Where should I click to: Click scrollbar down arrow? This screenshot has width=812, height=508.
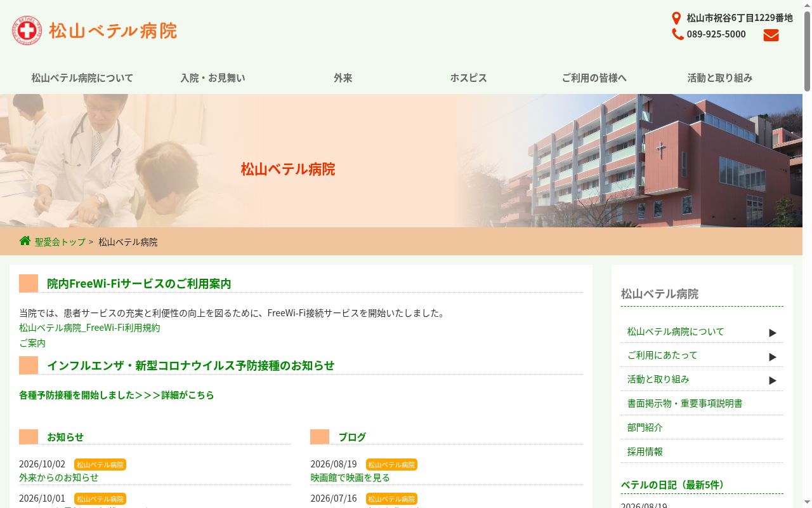tap(807, 503)
